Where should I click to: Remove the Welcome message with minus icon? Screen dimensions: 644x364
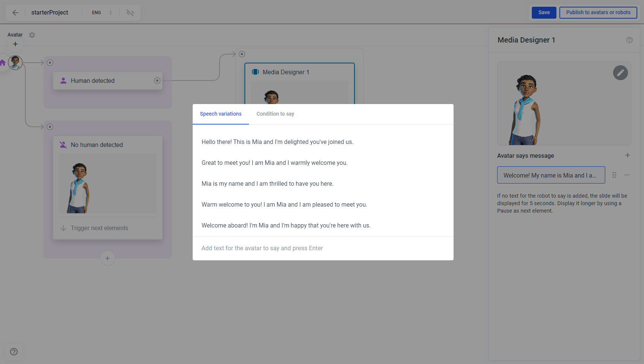click(627, 175)
